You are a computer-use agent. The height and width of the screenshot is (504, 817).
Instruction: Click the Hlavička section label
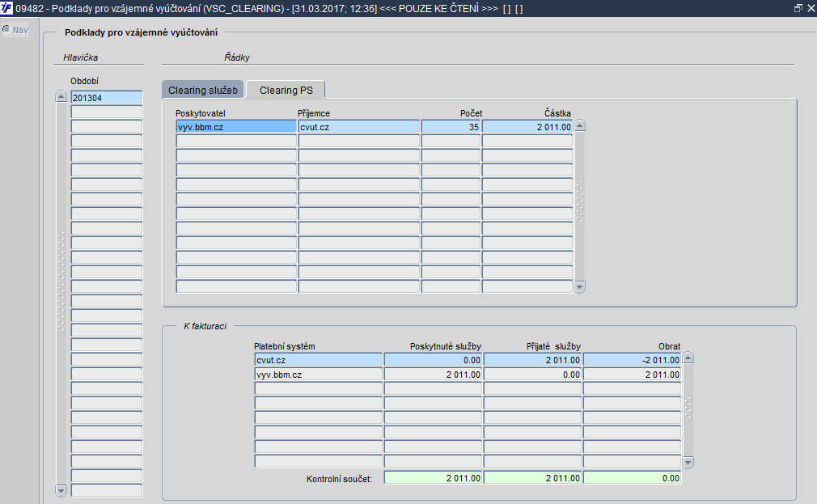point(81,57)
